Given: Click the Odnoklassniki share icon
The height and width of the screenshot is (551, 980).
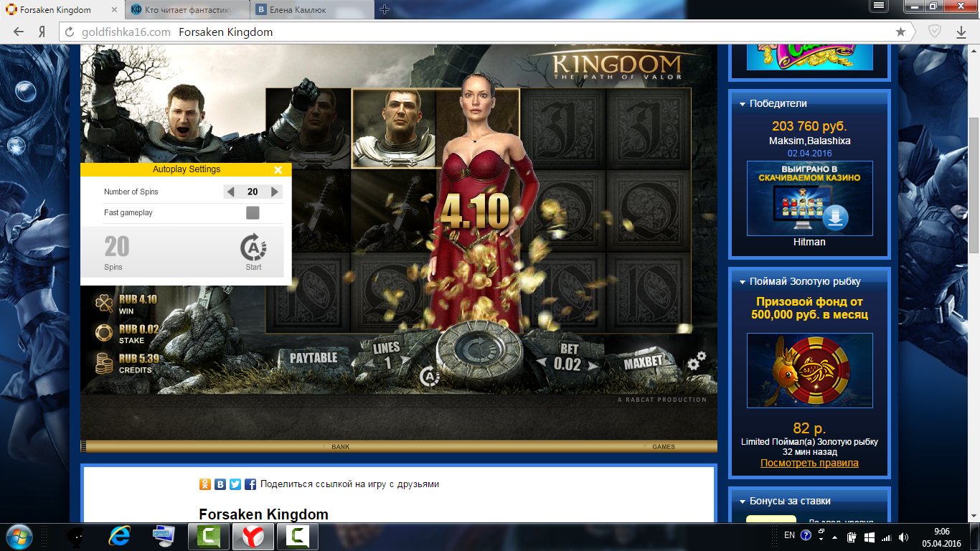Looking at the screenshot, I should [205, 484].
